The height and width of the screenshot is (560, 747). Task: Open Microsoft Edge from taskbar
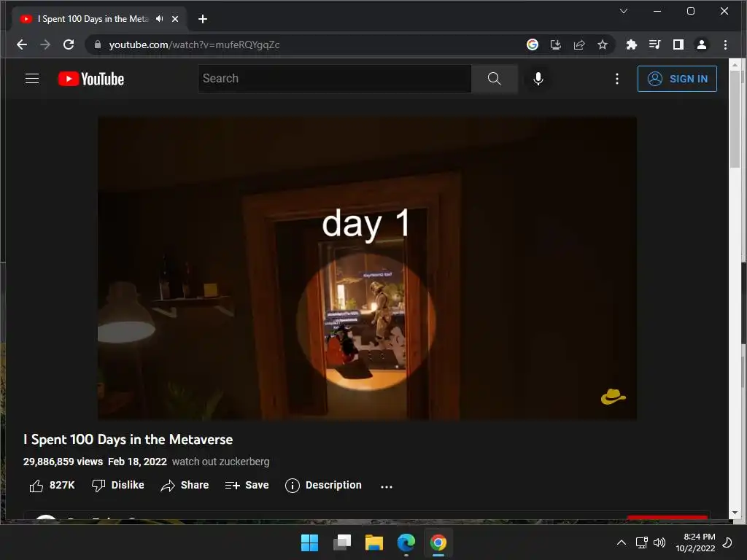[x=406, y=542]
